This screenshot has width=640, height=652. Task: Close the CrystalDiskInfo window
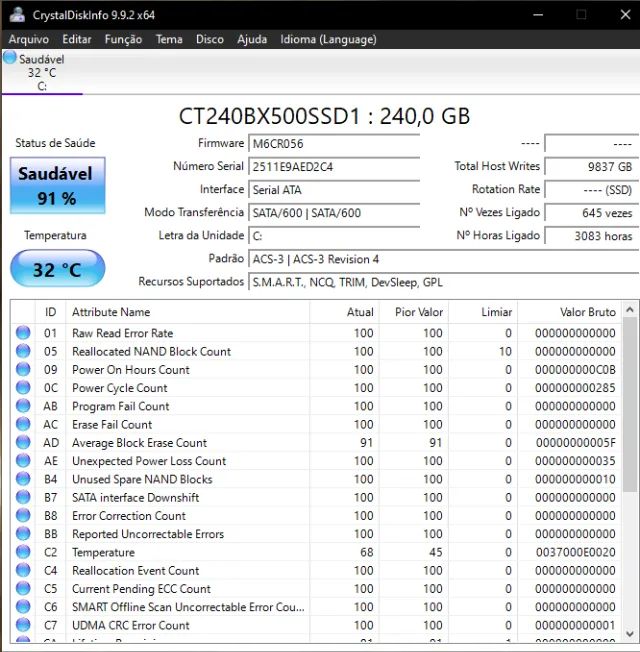(625, 15)
